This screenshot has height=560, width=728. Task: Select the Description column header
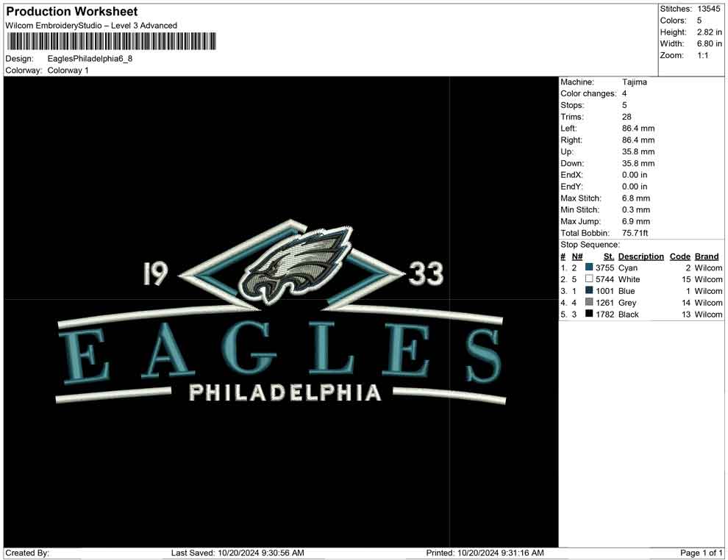point(641,256)
